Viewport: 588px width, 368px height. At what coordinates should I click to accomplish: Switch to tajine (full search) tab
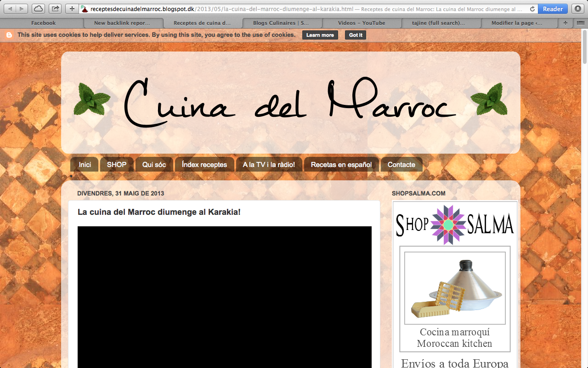(441, 23)
